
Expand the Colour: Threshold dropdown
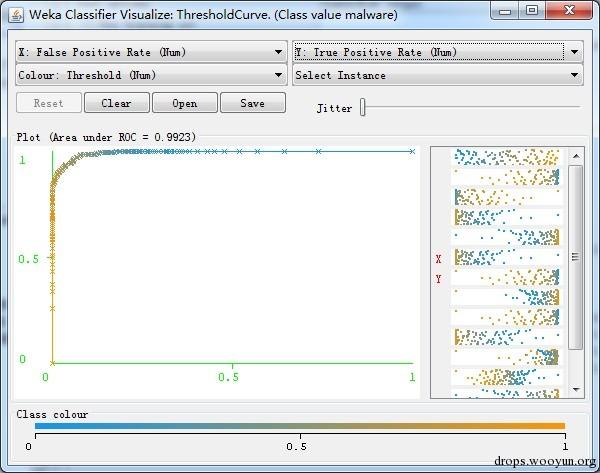[152, 75]
